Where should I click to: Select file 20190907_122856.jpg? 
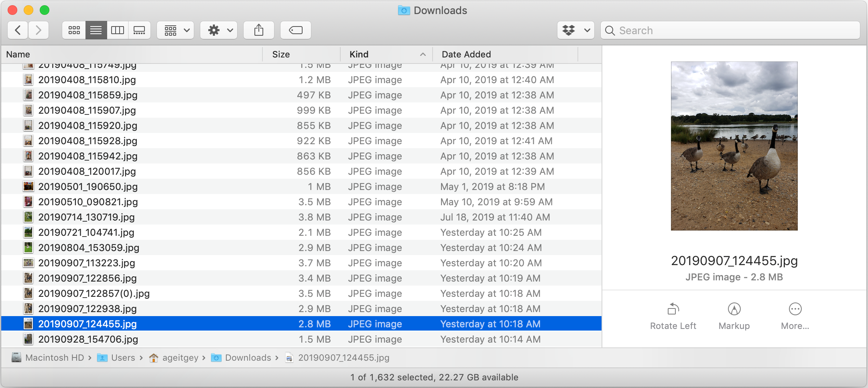[x=301, y=278]
